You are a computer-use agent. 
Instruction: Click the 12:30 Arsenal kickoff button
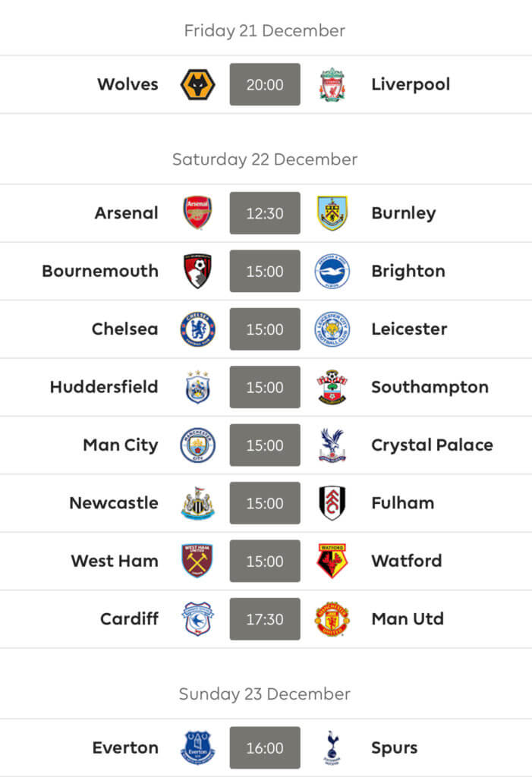(x=265, y=213)
